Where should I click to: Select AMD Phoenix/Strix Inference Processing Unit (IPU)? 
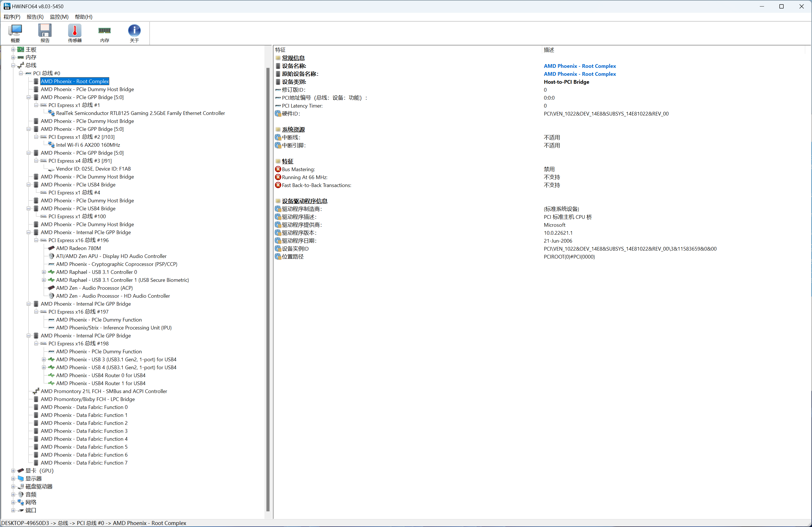coord(114,328)
